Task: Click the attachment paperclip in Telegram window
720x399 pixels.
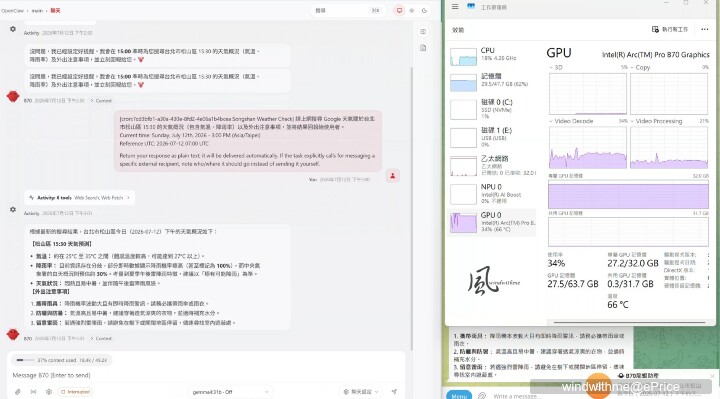Action: (482, 395)
